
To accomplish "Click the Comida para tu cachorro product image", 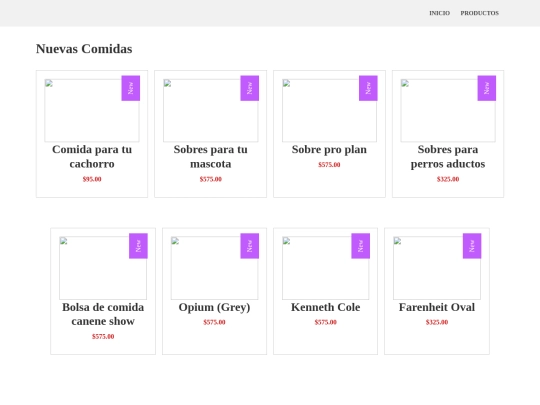I will pyautogui.click(x=92, y=111).
